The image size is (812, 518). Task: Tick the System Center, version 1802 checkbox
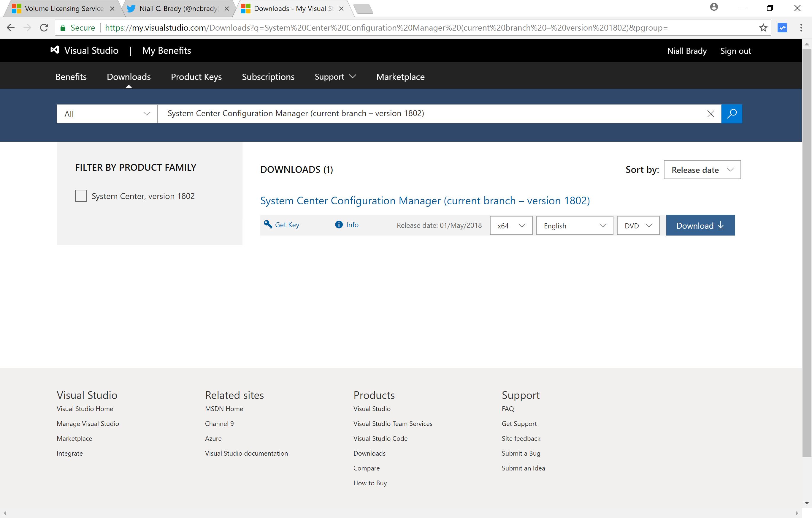81,196
